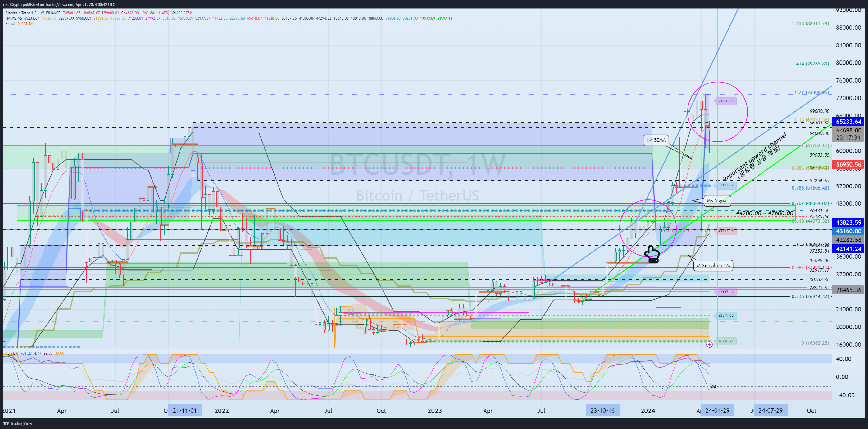
Task: Click the 'Bitcoin / TetherUS, 1W, BINANCE' title
Action: pos(33,13)
